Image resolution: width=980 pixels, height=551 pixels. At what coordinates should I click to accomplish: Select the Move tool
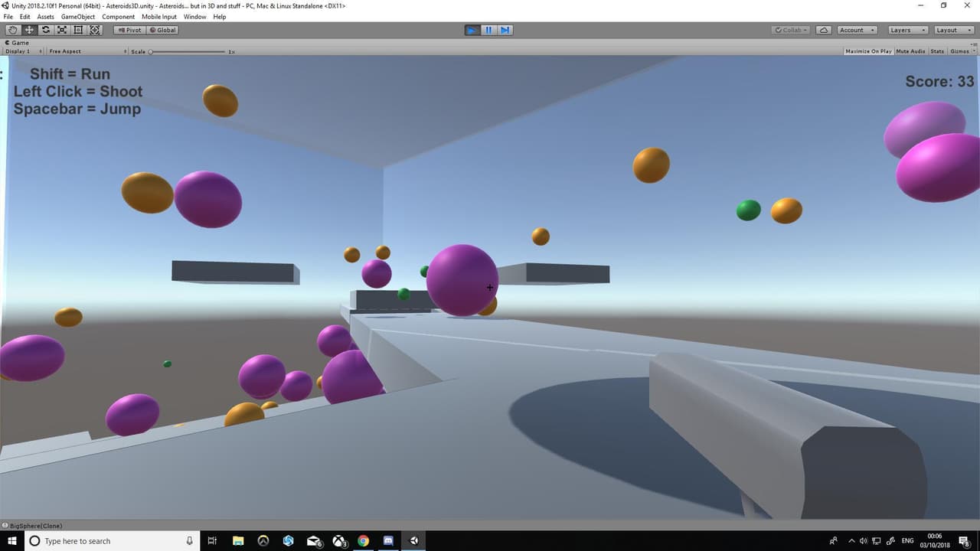(x=29, y=30)
